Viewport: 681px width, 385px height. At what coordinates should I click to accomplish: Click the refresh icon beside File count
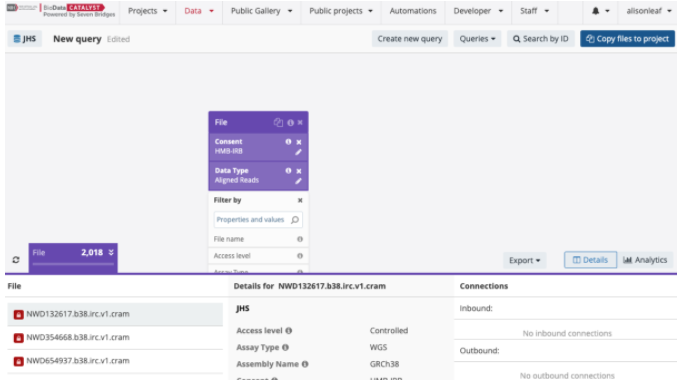click(x=16, y=260)
